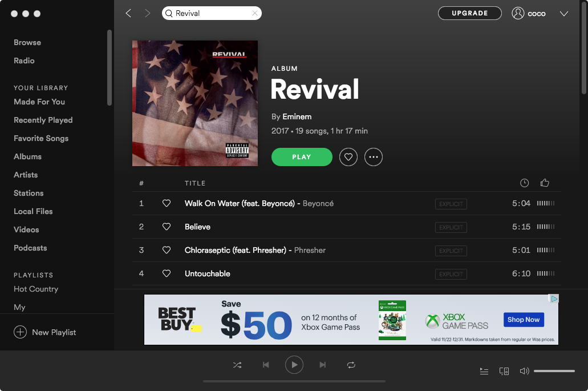Screen dimensions: 588x391
Task: Like Believe with its heart
Action: tap(167, 227)
